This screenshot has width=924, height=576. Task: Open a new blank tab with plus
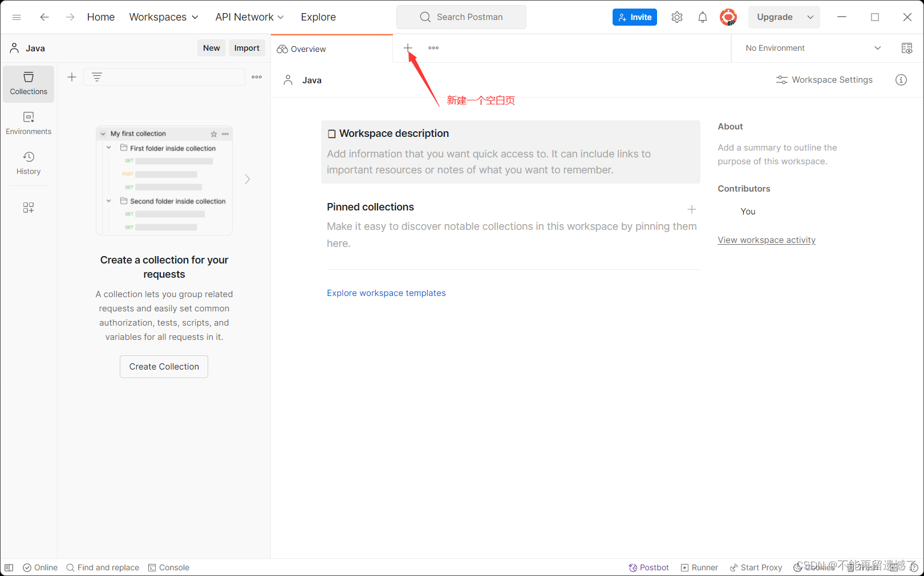point(408,48)
